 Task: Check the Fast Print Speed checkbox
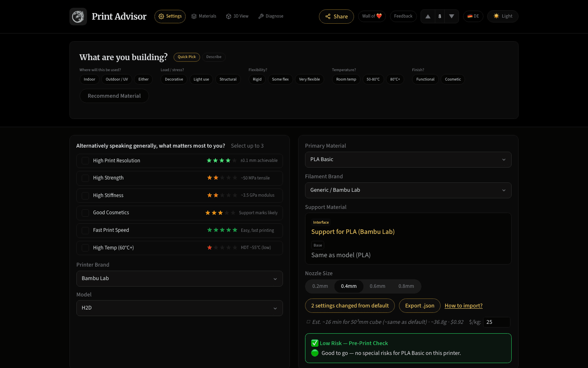(x=85, y=230)
